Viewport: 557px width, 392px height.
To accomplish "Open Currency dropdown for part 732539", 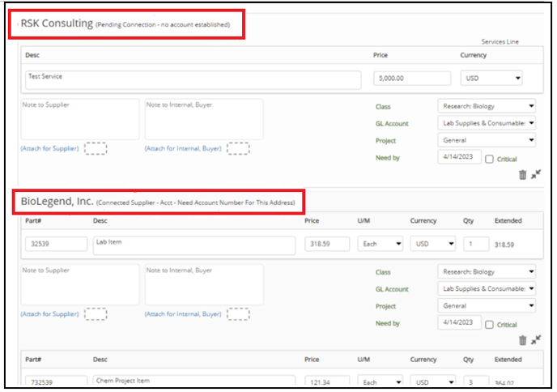I will pyautogui.click(x=432, y=381).
